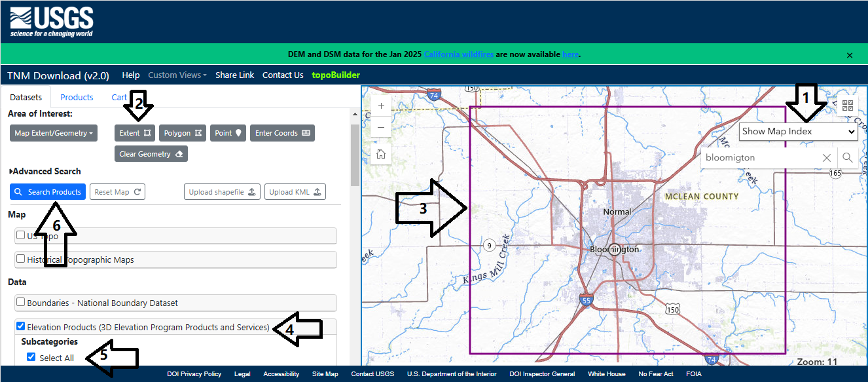Open the topoBuilder link
This screenshot has height=382, width=868.
point(336,75)
